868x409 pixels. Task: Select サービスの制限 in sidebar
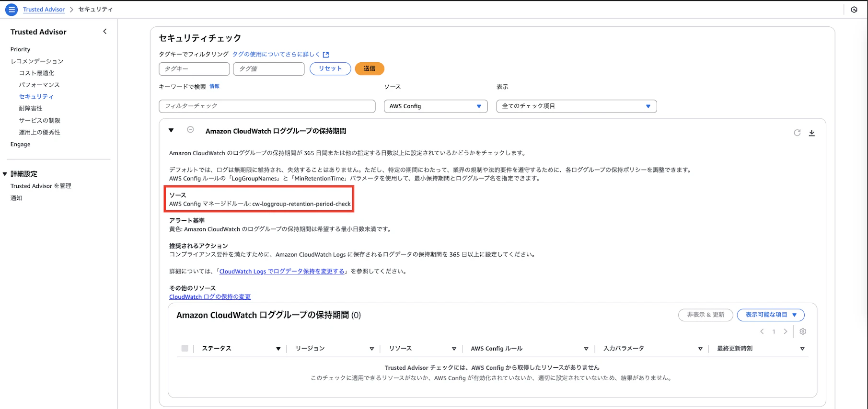click(40, 121)
